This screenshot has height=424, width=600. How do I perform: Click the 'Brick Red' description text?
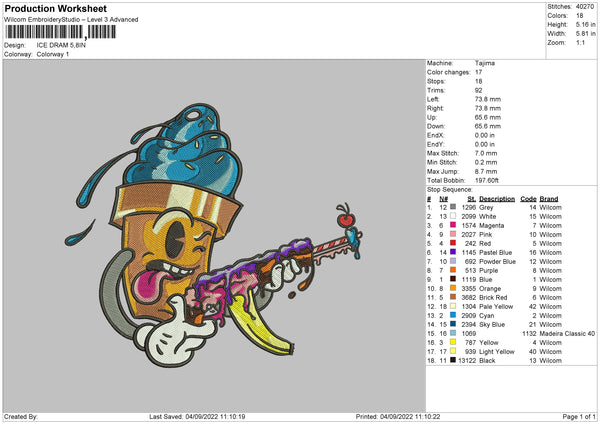[493, 297]
